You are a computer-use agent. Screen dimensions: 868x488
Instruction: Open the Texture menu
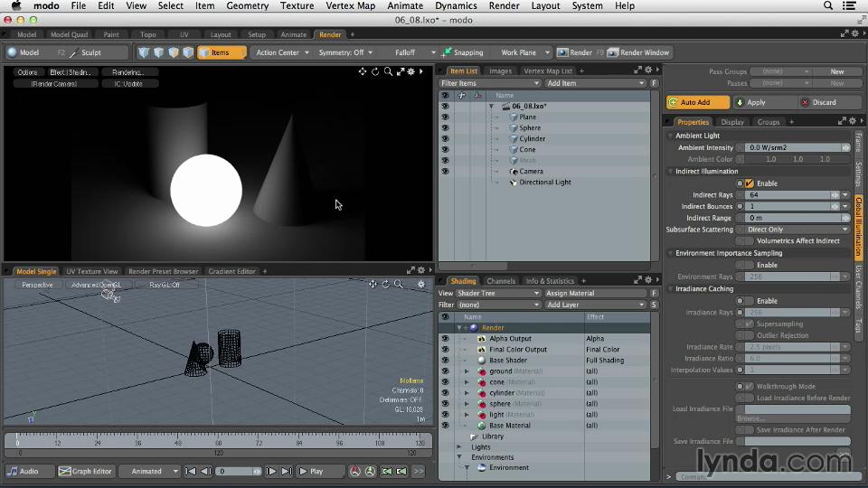pyautogui.click(x=297, y=5)
